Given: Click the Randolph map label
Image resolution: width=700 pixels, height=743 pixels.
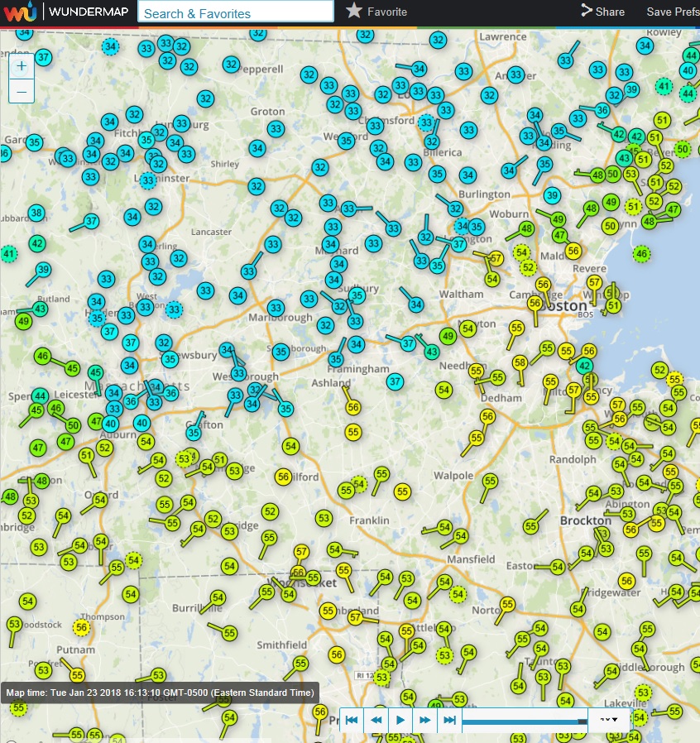Looking at the screenshot, I should (x=573, y=460).
